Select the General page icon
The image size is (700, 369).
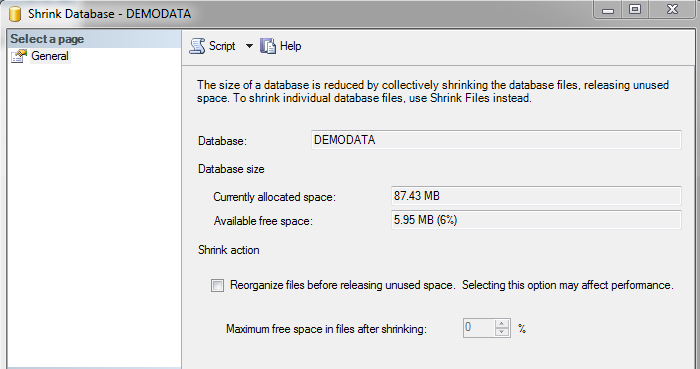tap(19, 56)
